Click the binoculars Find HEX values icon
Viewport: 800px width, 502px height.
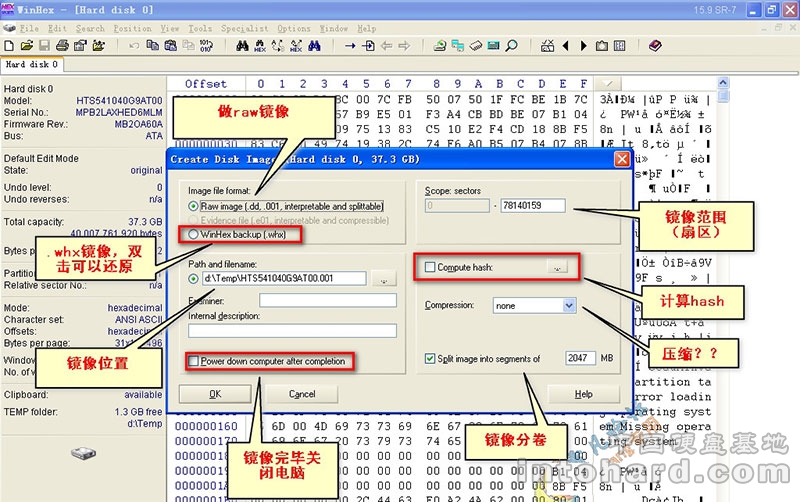tap(260, 46)
